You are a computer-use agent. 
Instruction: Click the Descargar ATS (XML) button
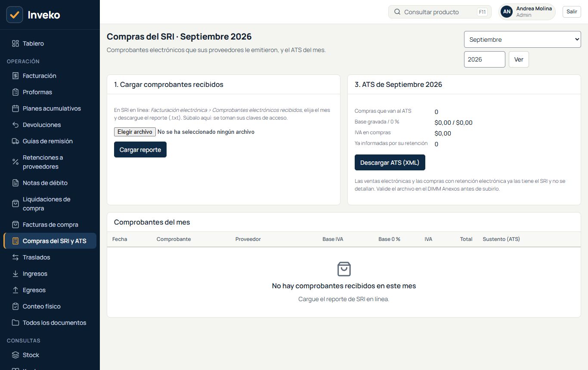click(x=390, y=163)
